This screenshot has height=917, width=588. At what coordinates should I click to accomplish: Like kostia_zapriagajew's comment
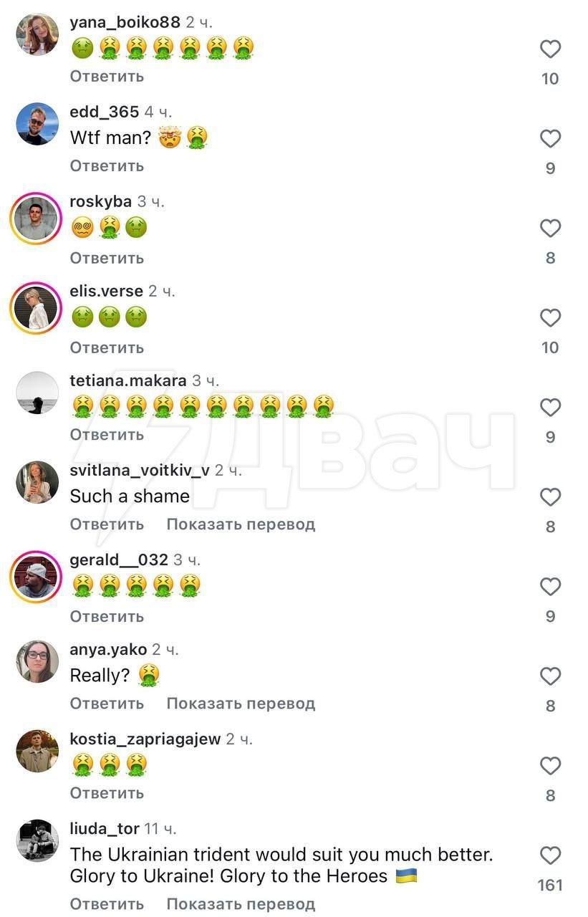pyautogui.click(x=550, y=766)
